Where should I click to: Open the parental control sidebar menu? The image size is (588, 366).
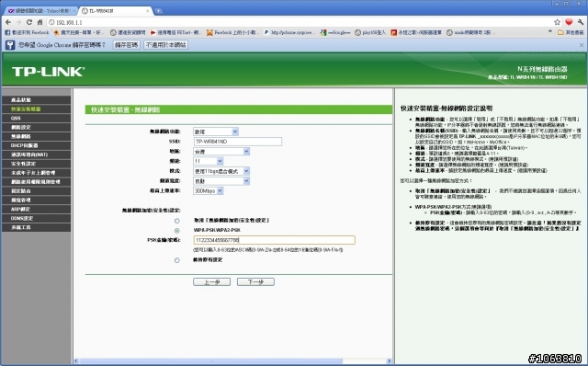[36, 173]
